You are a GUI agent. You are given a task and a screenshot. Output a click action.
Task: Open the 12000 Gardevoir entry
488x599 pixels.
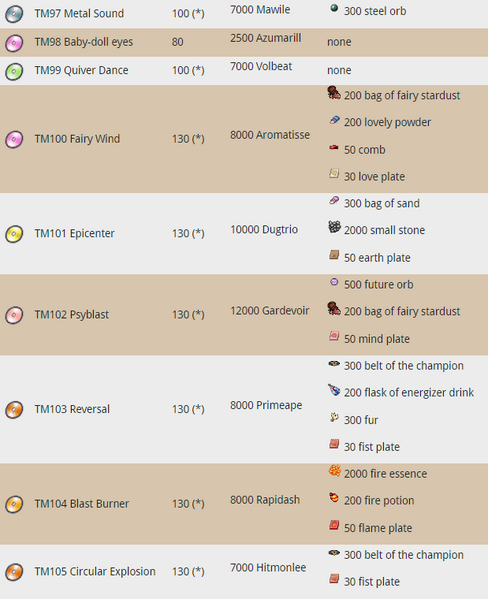[x=270, y=311]
